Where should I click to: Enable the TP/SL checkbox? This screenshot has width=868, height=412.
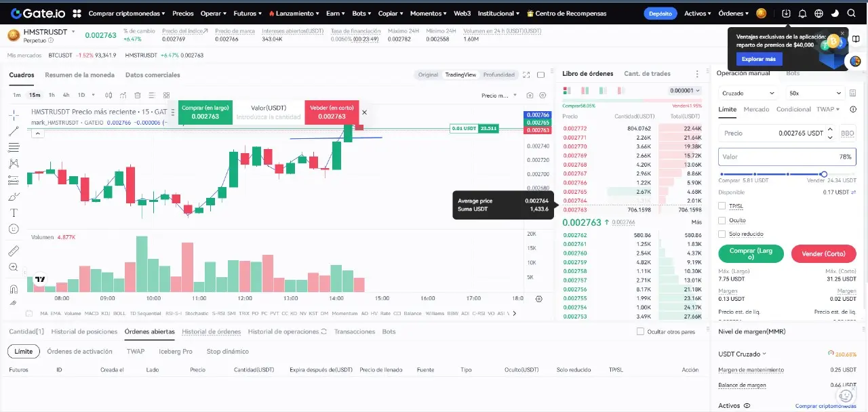pyautogui.click(x=722, y=205)
